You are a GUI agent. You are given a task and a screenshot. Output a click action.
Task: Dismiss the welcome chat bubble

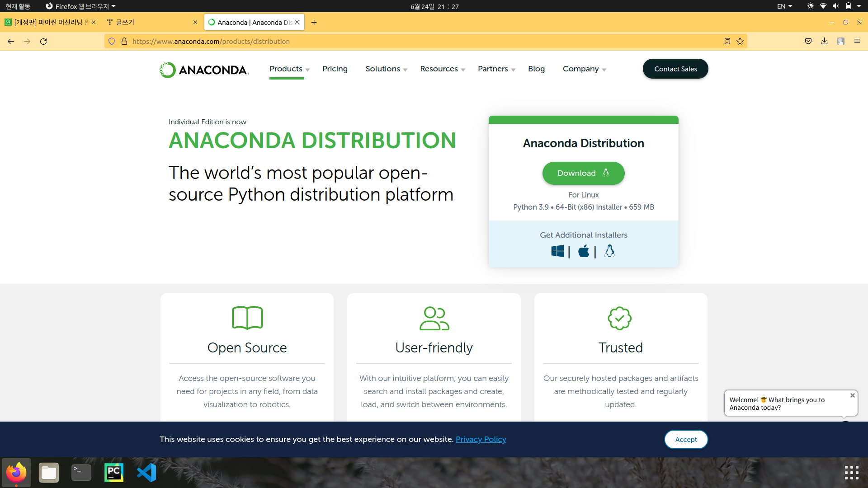pyautogui.click(x=854, y=395)
